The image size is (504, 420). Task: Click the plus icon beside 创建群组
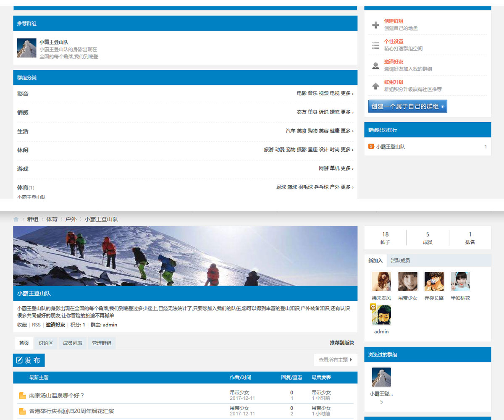pyautogui.click(x=376, y=25)
